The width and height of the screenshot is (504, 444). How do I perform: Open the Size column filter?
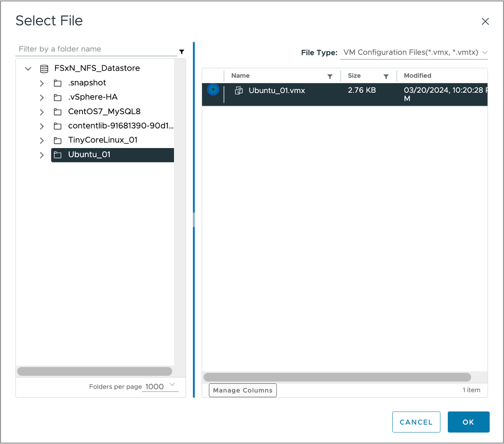tap(386, 76)
